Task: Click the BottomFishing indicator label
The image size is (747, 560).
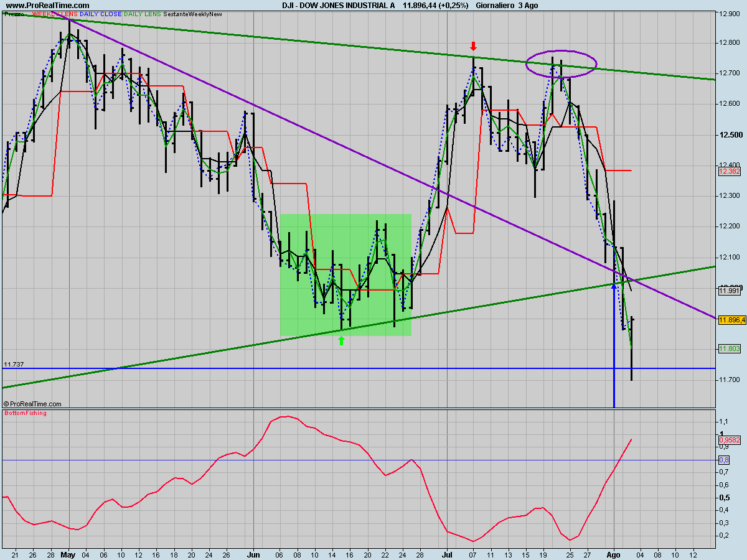Action: pos(26,413)
